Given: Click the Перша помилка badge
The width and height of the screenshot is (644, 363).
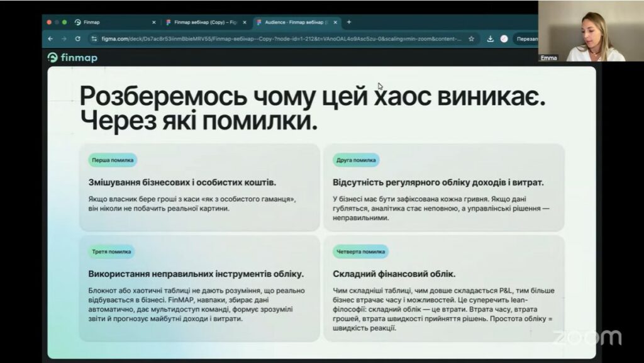Looking at the screenshot, I should coord(113,160).
